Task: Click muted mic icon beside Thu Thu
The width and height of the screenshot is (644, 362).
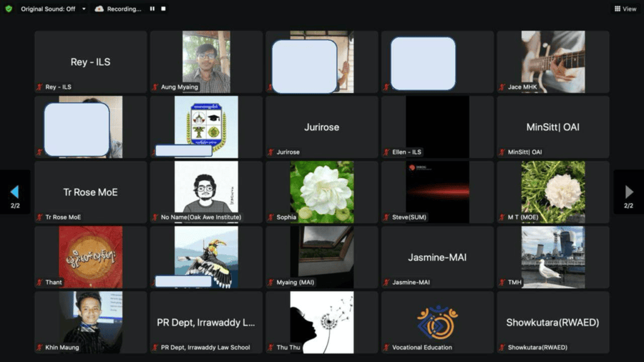Action: (x=270, y=348)
